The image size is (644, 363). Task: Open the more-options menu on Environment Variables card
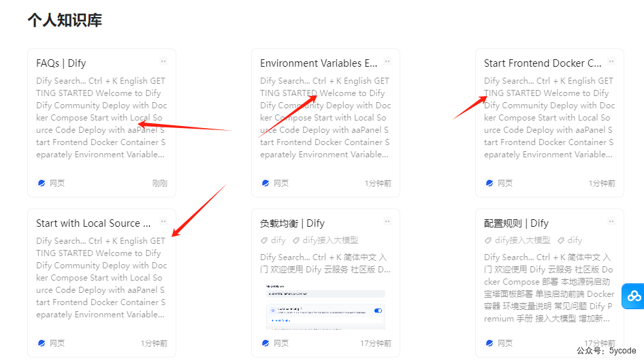click(387, 61)
